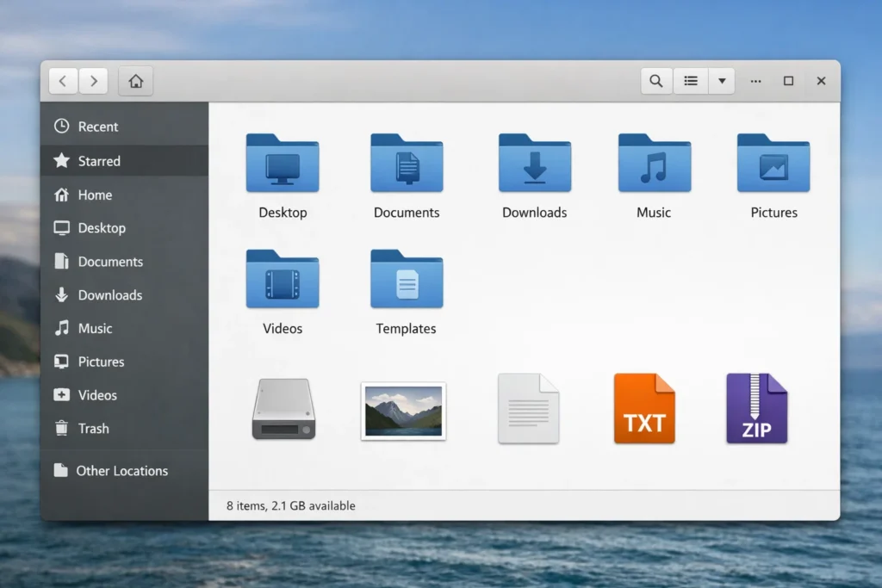The image size is (882, 588).
Task: Select the orange TXT file icon
Action: point(644,409)
